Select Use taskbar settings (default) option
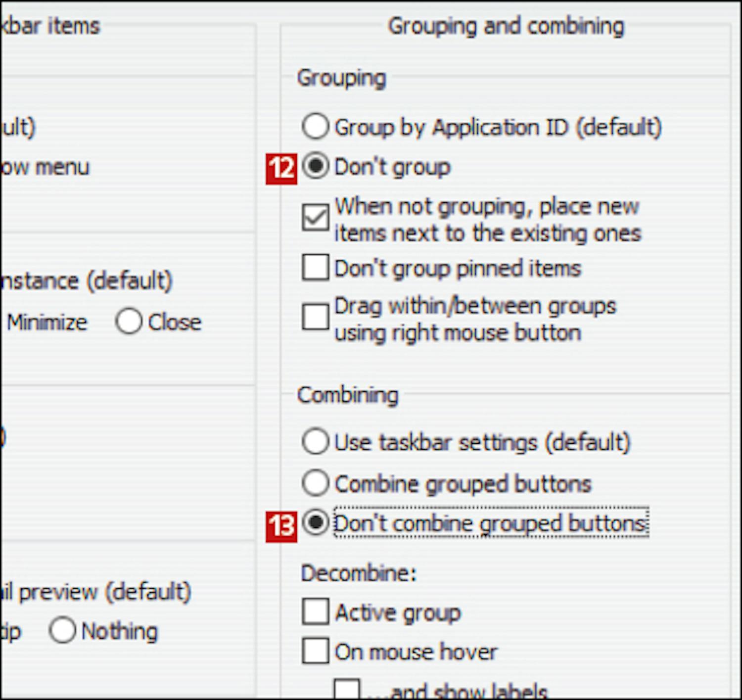The height and width of the screenshot is (700, 742). point(315,441)
